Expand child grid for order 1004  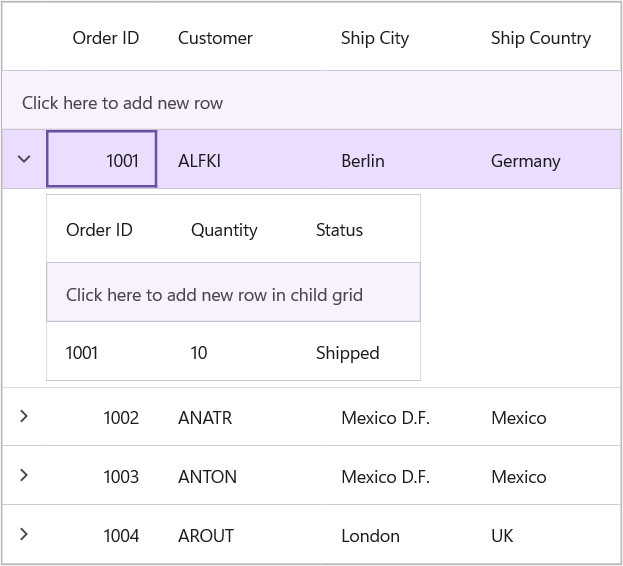click(25, 535)
